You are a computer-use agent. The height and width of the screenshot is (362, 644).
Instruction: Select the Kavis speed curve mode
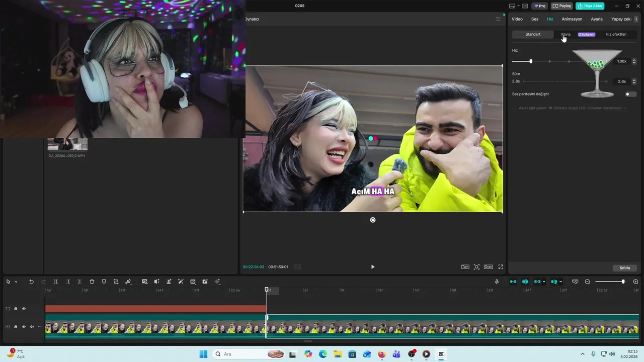566,34
